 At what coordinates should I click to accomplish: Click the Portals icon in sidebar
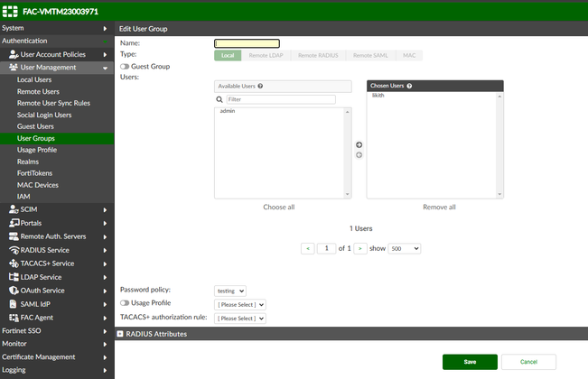tap(14, 223)
